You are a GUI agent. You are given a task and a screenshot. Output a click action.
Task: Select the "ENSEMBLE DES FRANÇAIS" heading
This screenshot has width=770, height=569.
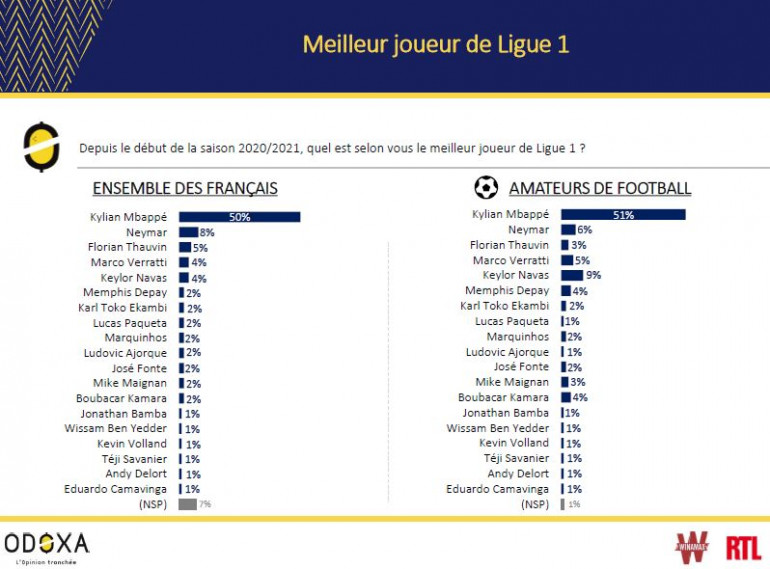pos(185,188)
